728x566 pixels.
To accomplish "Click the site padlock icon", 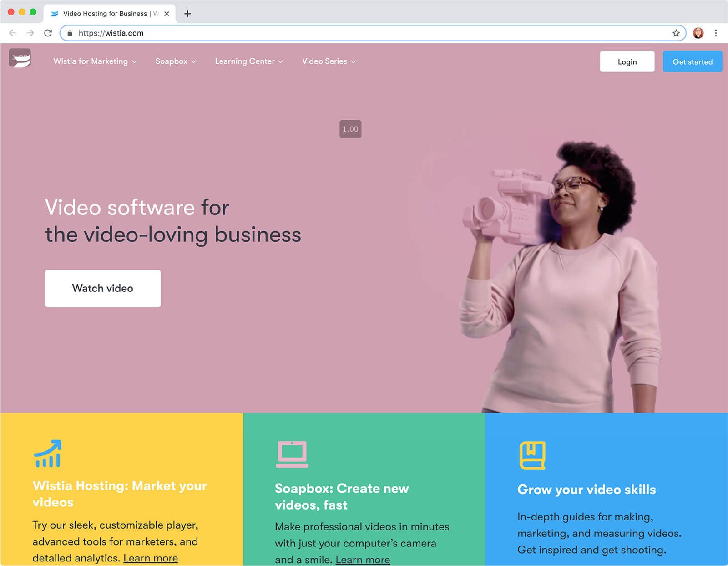I will click(x=70, y=33).
